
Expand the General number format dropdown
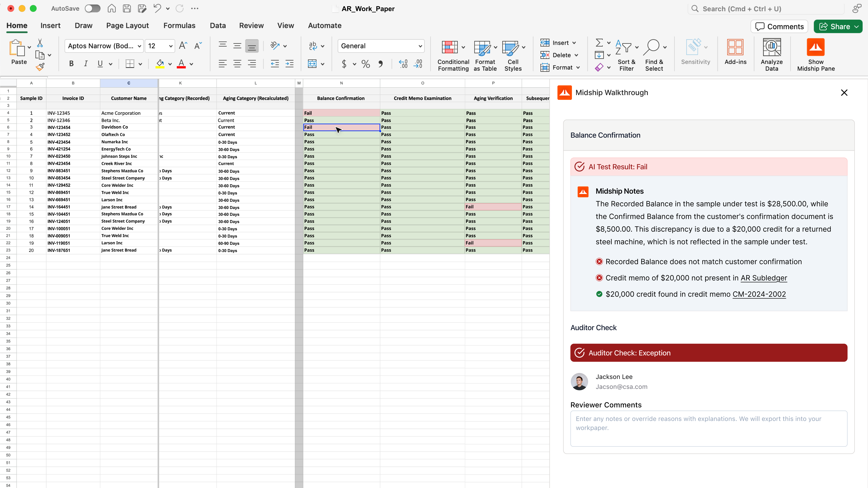tap(420, 46)
